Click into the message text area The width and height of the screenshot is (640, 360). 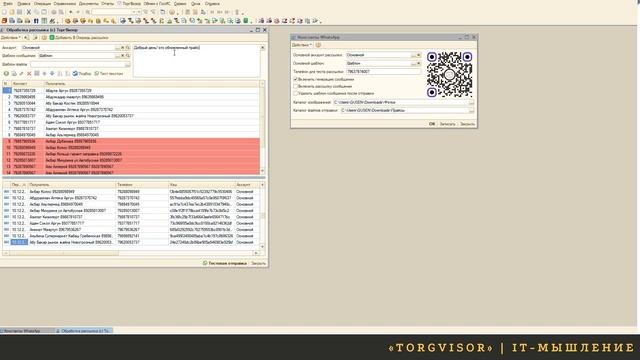pos(196,61)
